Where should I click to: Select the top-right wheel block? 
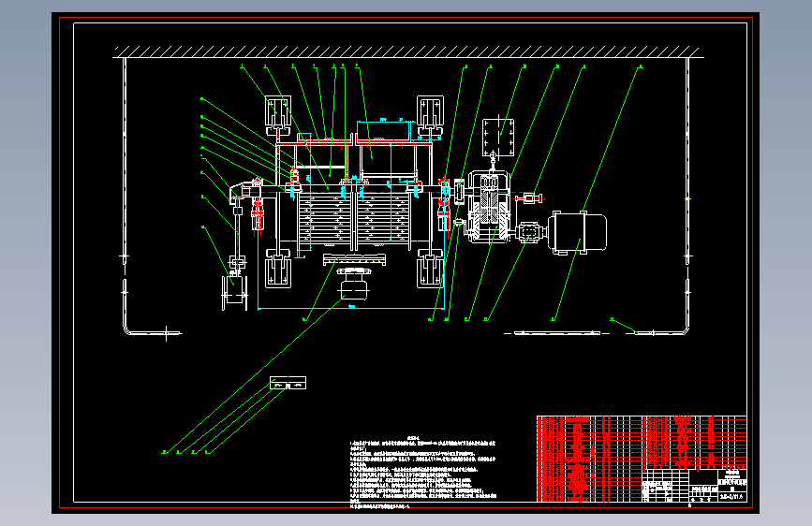430,114
